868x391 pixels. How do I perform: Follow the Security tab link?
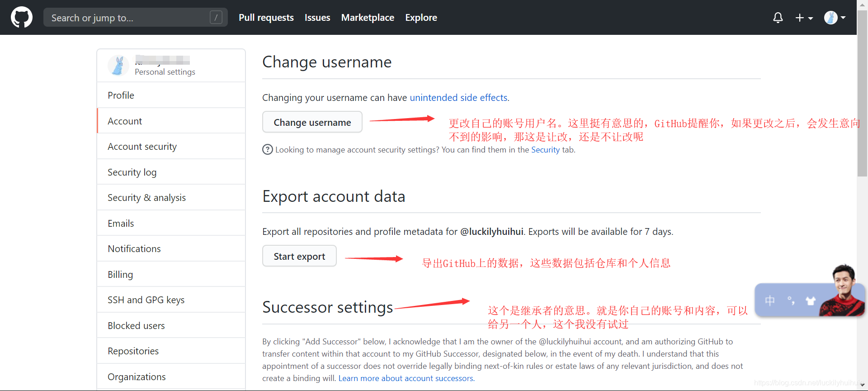(x=545, y=149)
